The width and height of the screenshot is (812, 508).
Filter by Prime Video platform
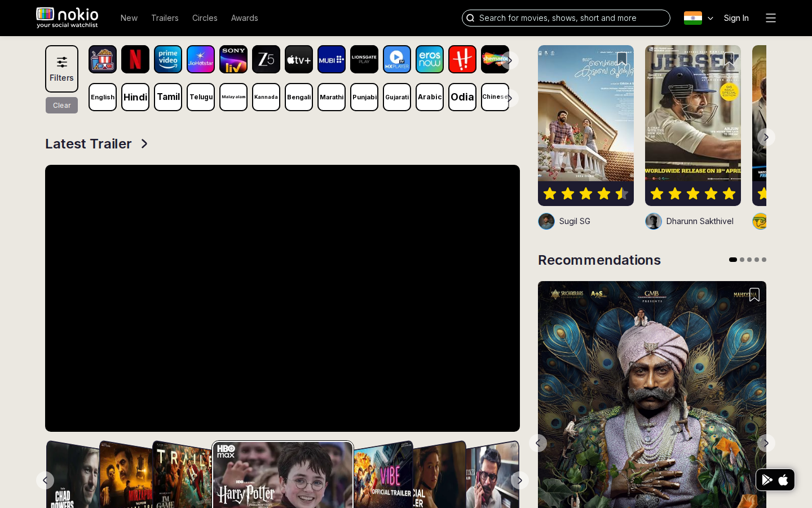(168, 59)
